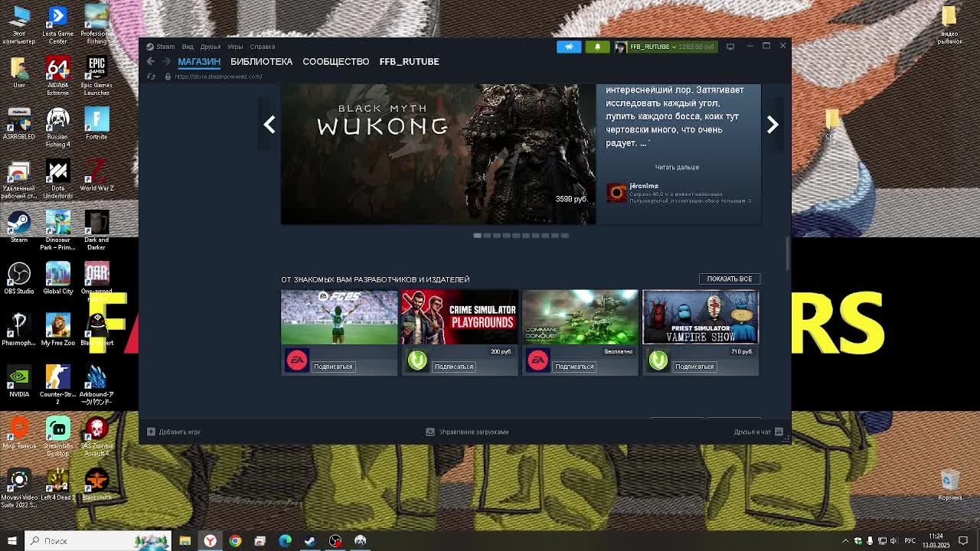Screen dimensions: 980x551
Task: Open File Explorer from taskbar
Action: [185, 541]
